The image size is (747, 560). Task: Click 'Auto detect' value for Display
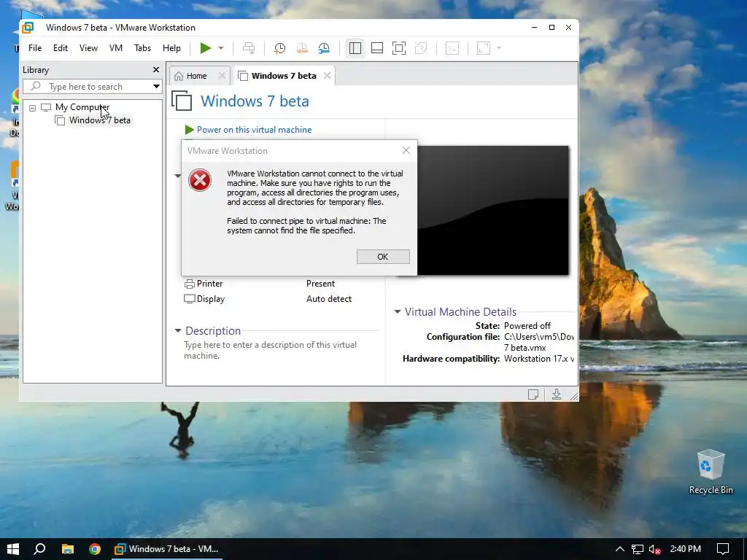329,299
